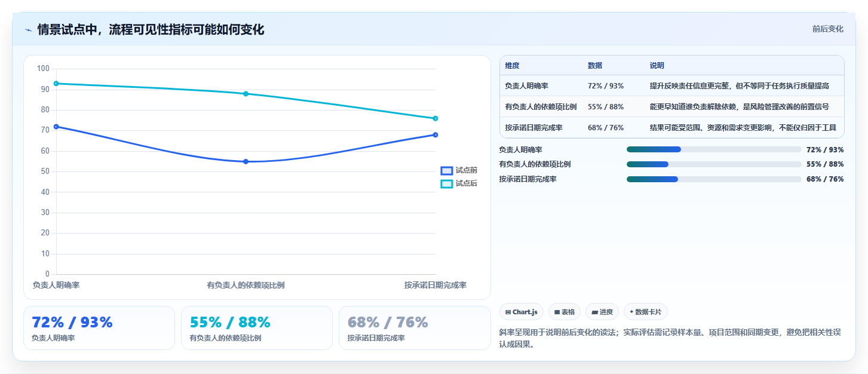Click 负责人明确率 label beside its progress bar

521,150
